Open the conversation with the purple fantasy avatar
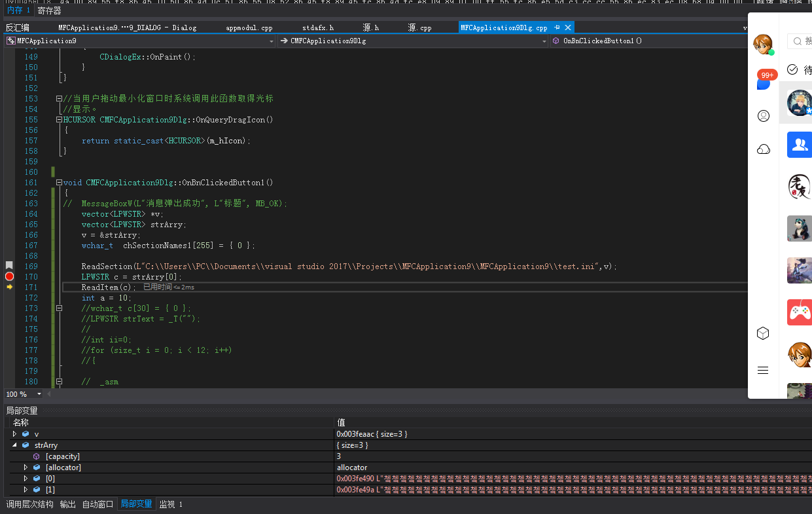812x514 pixels. (799, 270)
